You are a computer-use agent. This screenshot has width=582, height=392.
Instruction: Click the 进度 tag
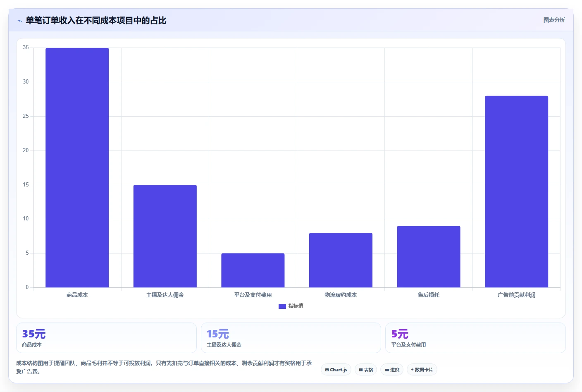392,370
